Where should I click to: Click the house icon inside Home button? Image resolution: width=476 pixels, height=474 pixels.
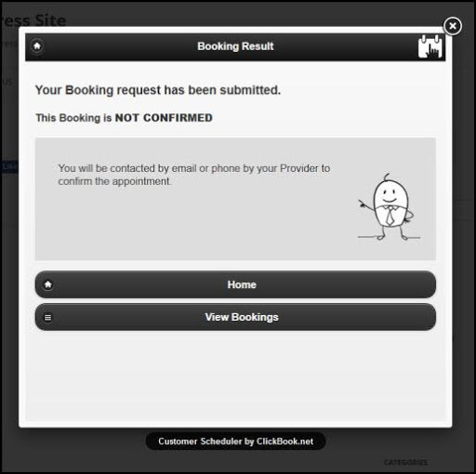(48, 284)
